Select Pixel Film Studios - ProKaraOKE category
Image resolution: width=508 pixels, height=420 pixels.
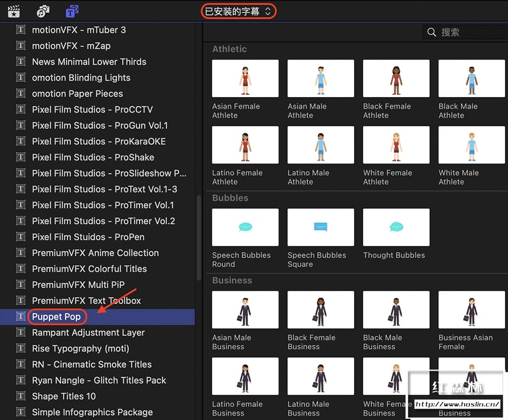coord(99,141)
